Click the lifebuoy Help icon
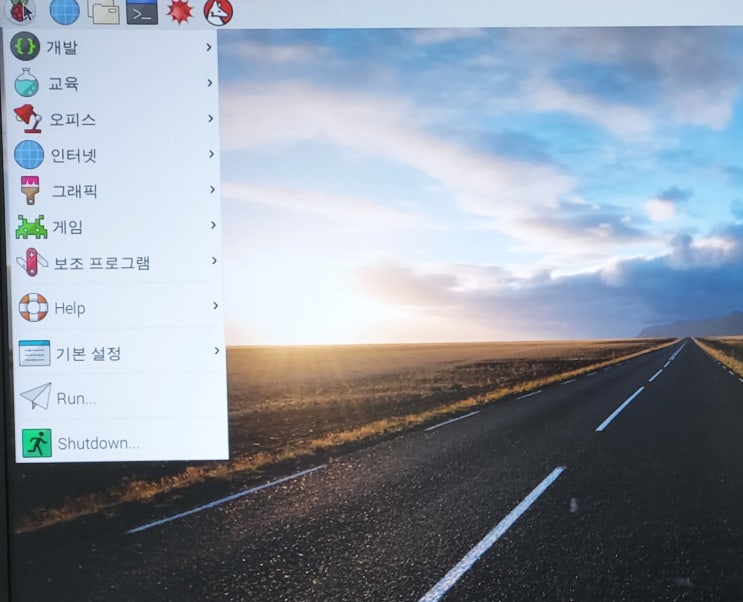 [x=33, y=308]
